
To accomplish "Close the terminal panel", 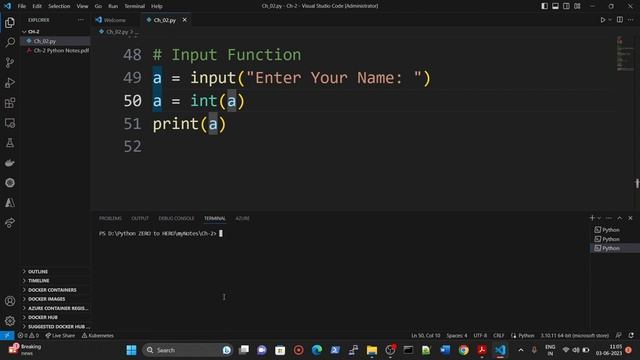I will click(x=630, y=218).
